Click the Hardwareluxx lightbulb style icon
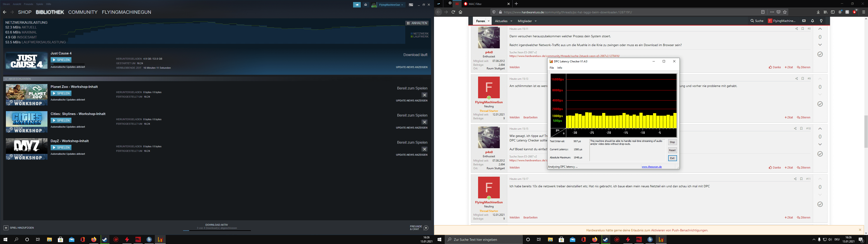The height and width of the screenshot is (244, 868). tap(821, 21)
